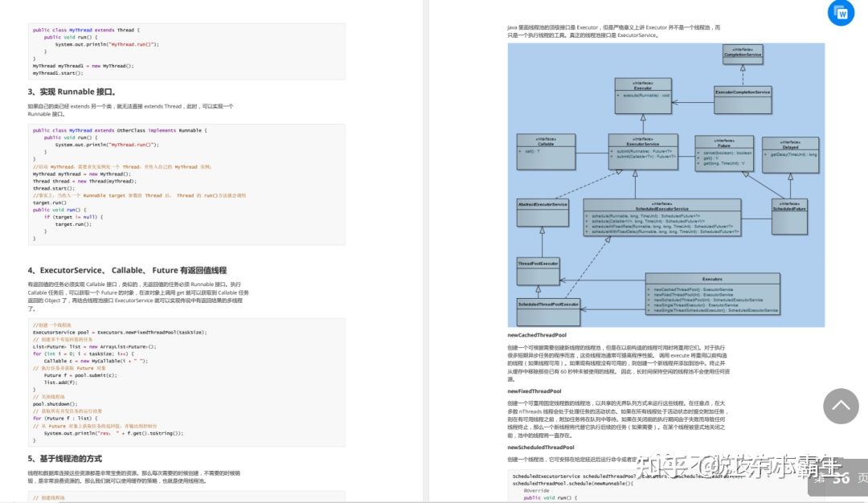
Task: Click code line 'public class MyThread extends Thread {'
Action: (86, 30)
